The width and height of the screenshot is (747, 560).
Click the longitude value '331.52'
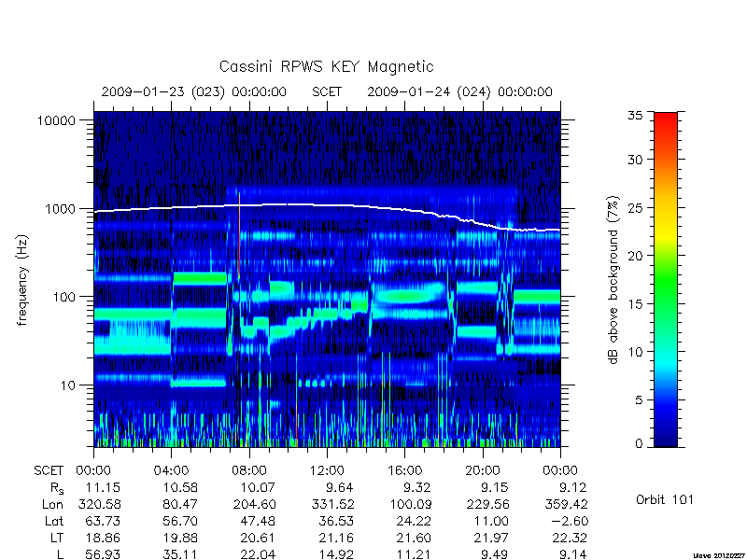click(x=332, y=504)
